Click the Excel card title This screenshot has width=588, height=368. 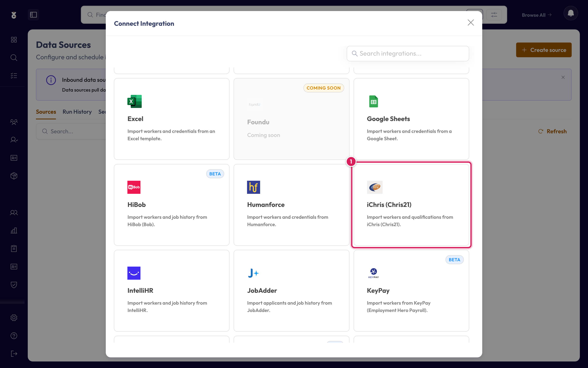click(x=135, y=119)
